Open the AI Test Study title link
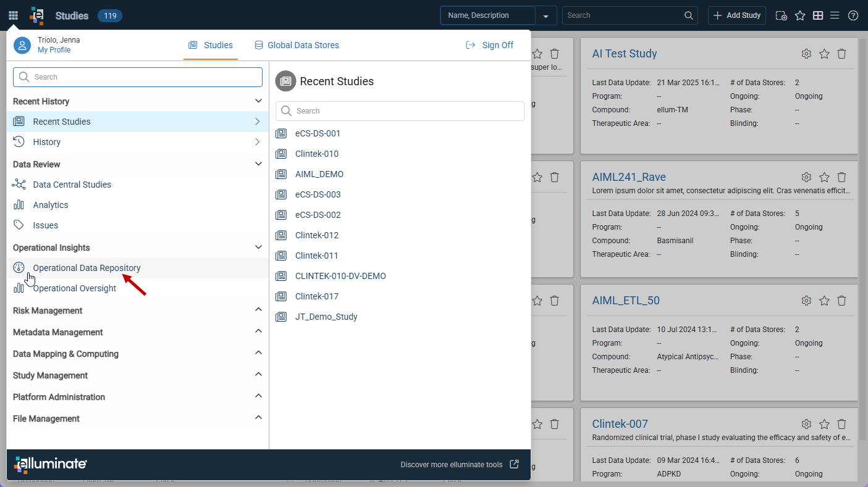Screen dimensions: 868x487 point(625,54)
